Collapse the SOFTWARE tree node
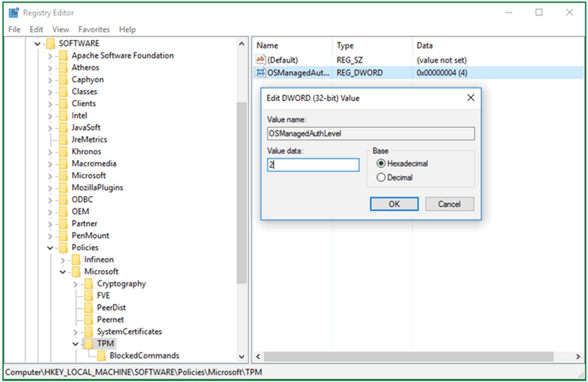Screen dimensions: 588x382 [x=37, y=44]
